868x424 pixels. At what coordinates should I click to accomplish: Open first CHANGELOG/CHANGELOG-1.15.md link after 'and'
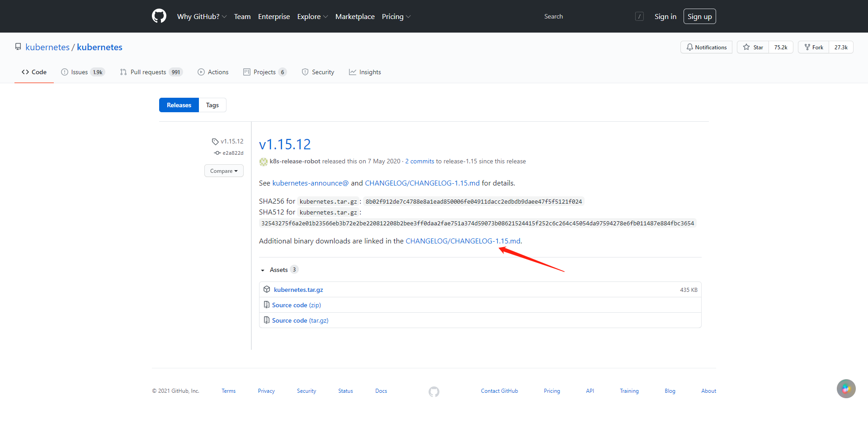pos(422,183)
